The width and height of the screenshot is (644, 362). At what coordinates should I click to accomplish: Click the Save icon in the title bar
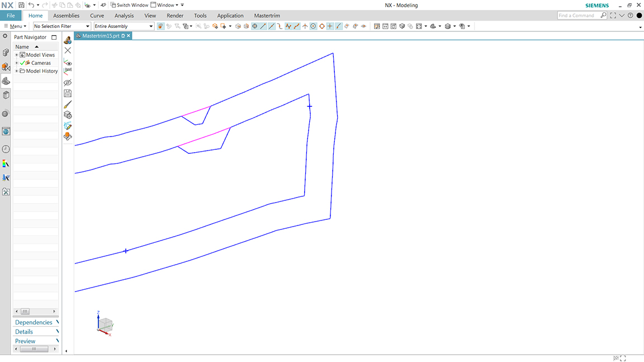[x=21, y=5]
